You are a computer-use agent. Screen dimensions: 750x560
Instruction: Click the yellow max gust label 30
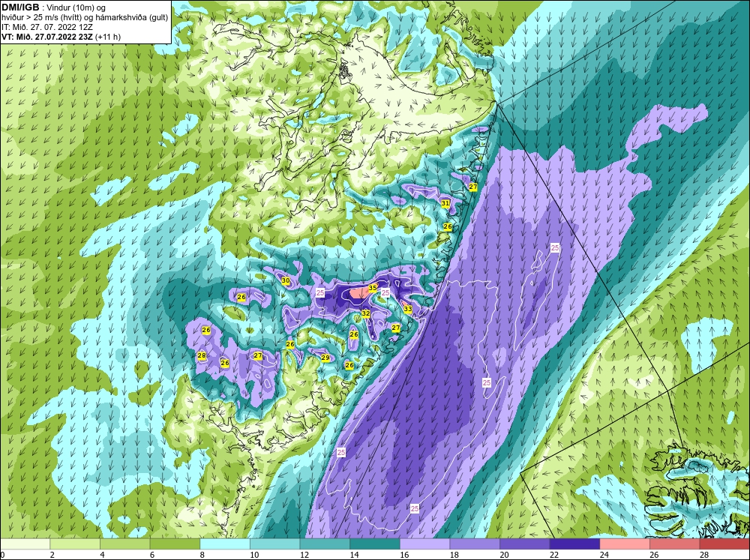[x=286, y=280]
